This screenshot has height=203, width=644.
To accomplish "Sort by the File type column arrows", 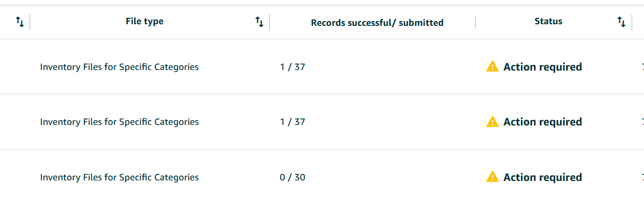I will coord(259,22).
